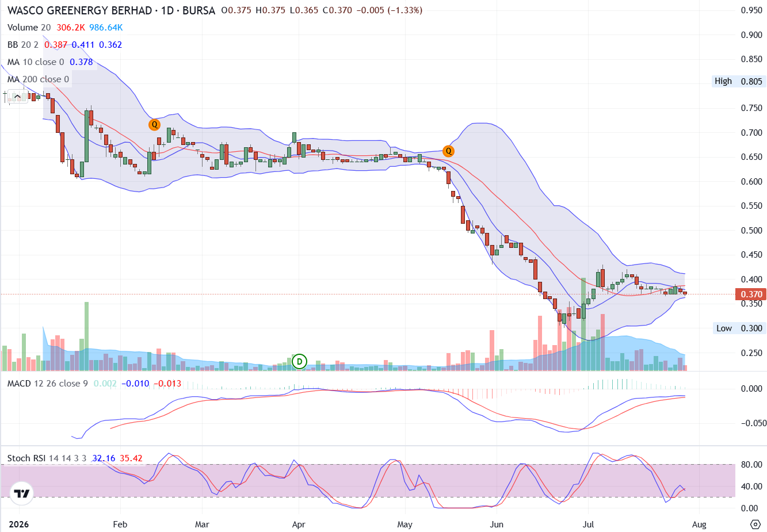The image size is (767, 532).
Task: Click the Bollinger lower value 0.362
Action: pyautogui.click(x=110, y=45)
